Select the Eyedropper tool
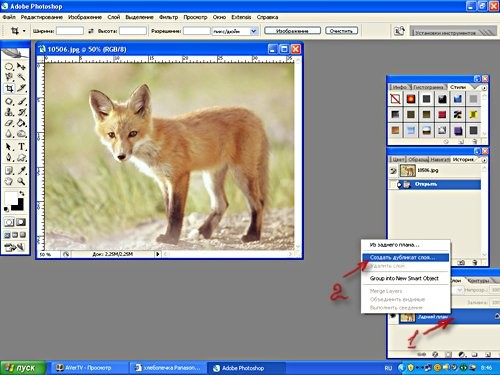Viewport: 500px width, 375px height. (21, 170)
